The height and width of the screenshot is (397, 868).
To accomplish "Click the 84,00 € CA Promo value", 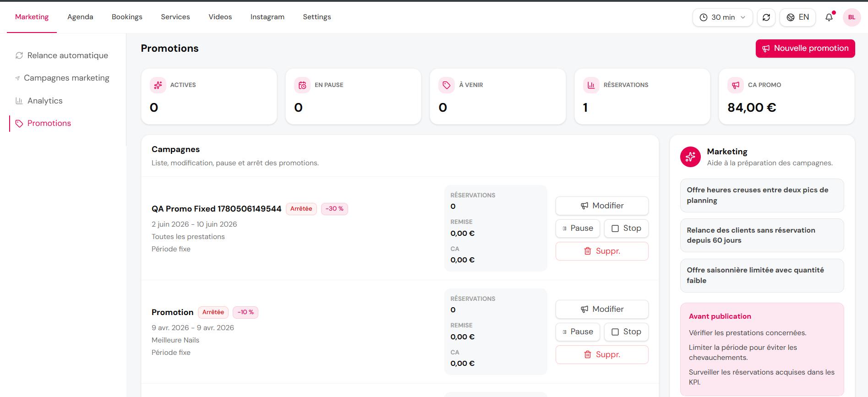I will coord(752,108).
